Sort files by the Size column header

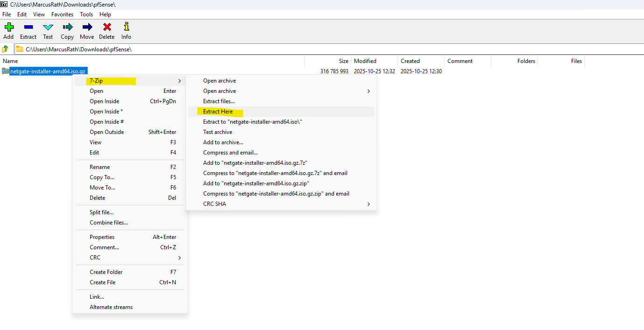(x=343, y=61)
